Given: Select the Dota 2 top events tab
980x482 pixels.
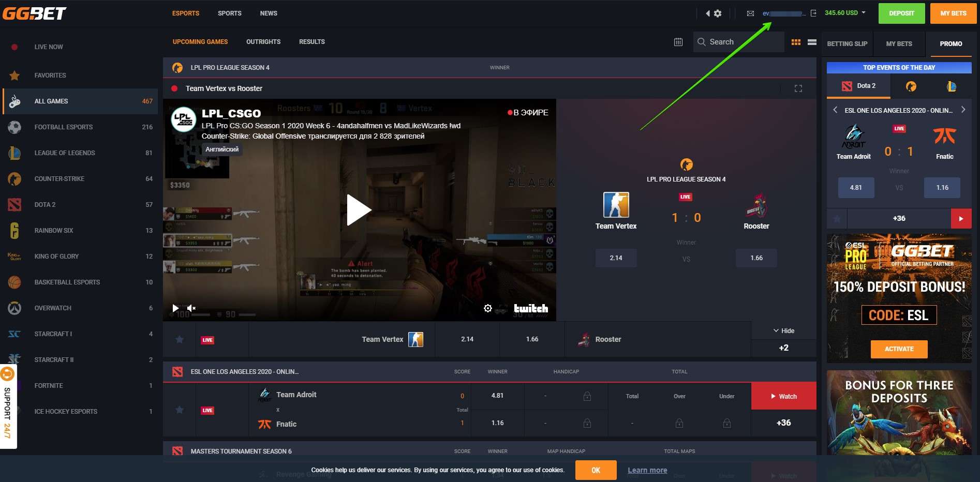Looking at the screenshot, I should tap(859, 86).
